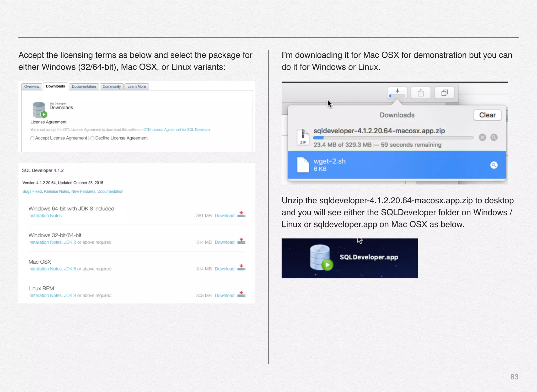Select Decline License Agreement radio button
Screen dimensions: 537x392
[x=92, y=138]
